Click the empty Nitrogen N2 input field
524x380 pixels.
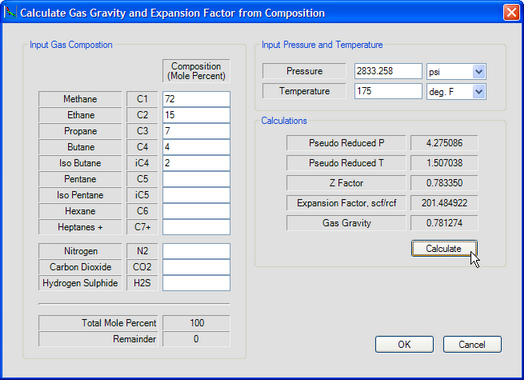(x=196, y=251)
